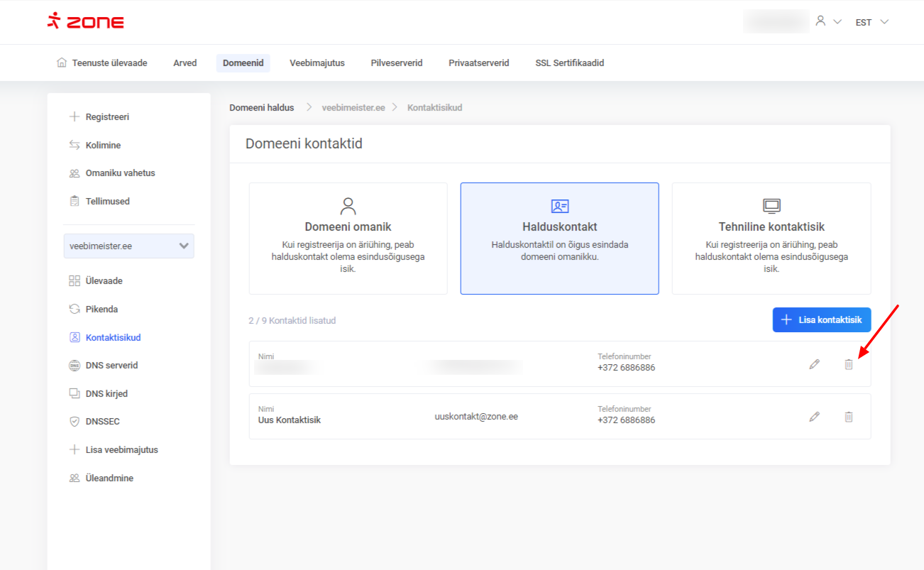
Task: Expand the EST language selector
Action: click(x=871, y=22)
